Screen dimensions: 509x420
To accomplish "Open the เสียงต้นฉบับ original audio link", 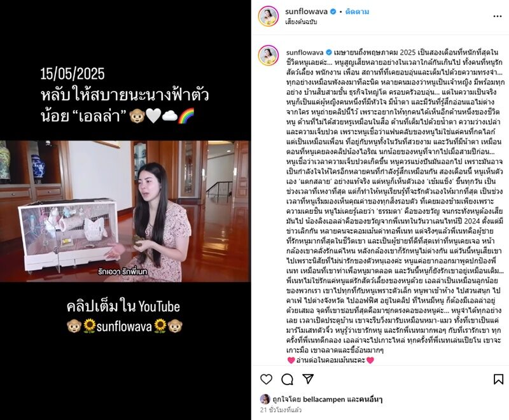I will (301, 22).
